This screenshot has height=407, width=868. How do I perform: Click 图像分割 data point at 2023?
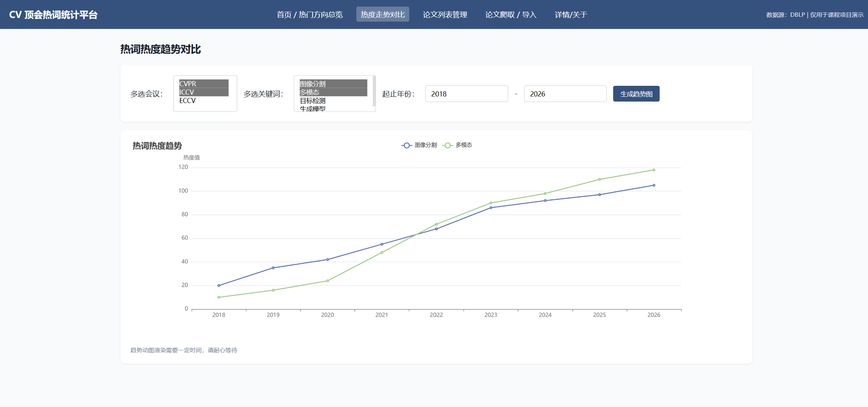[x=491, y=208]
